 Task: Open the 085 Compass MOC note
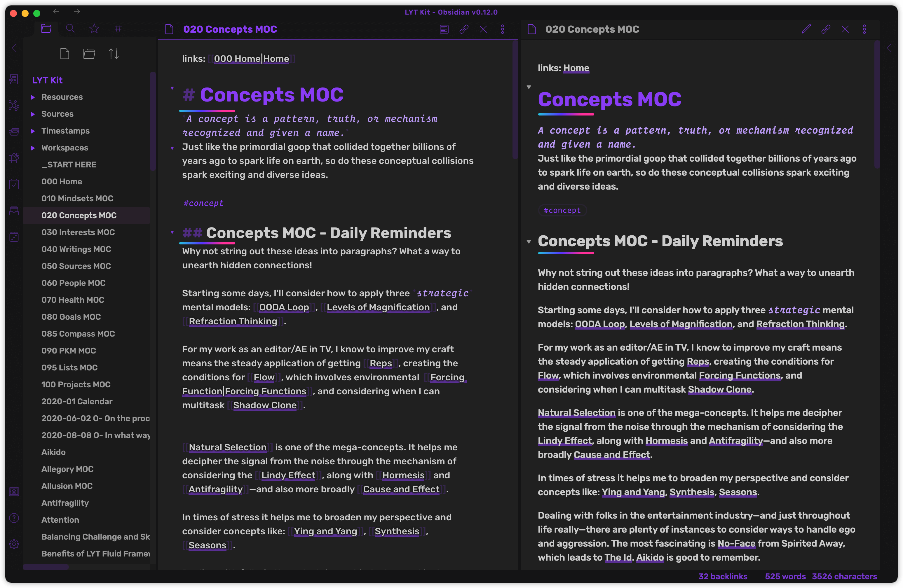point(78,334)
